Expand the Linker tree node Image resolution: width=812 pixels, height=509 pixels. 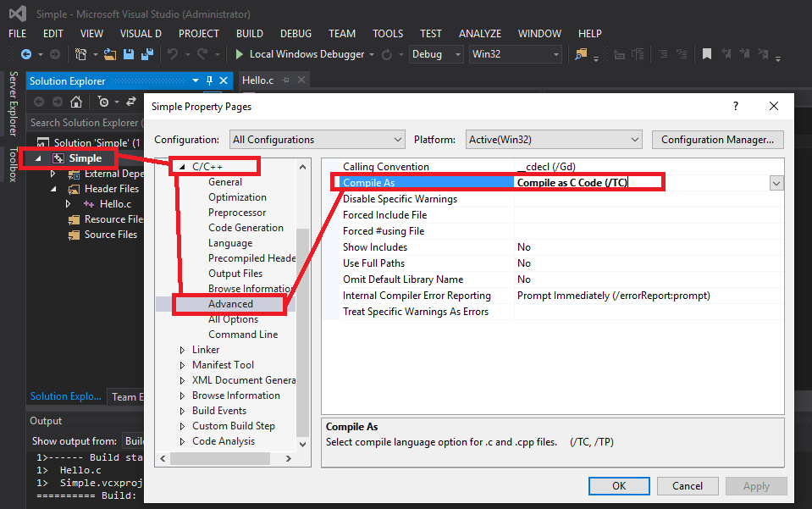[x=182, y=350]
